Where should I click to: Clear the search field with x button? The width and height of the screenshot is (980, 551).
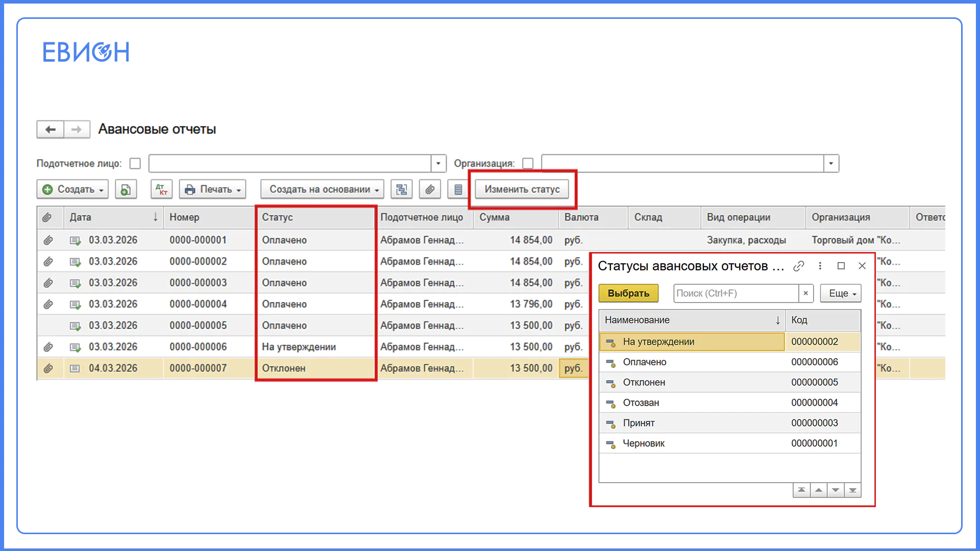click(805, 293)
